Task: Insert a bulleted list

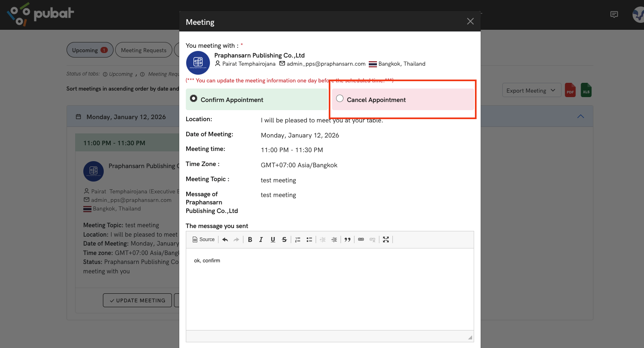Action: coord(309,239)
